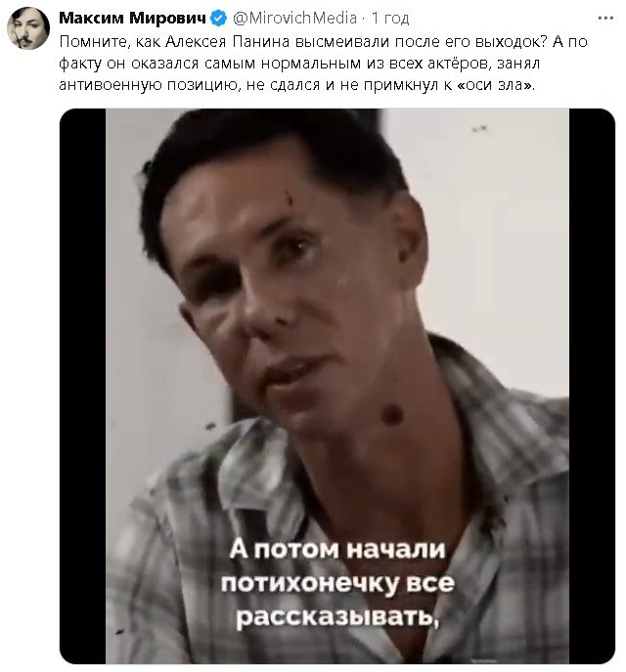Viewport: 626px width, 672px height.
Task: Open the tweet's three-dot more options menu
Action: [x=605, y=18]
